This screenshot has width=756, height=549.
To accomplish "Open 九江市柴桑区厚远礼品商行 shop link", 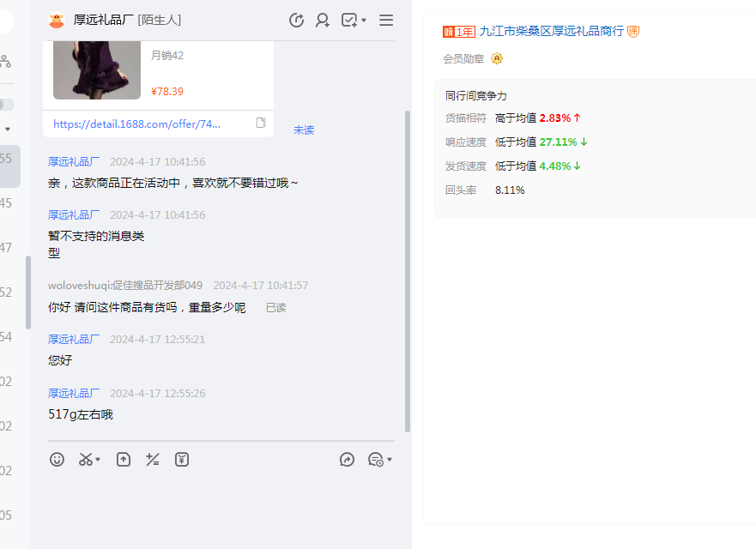I will [552, 32].
